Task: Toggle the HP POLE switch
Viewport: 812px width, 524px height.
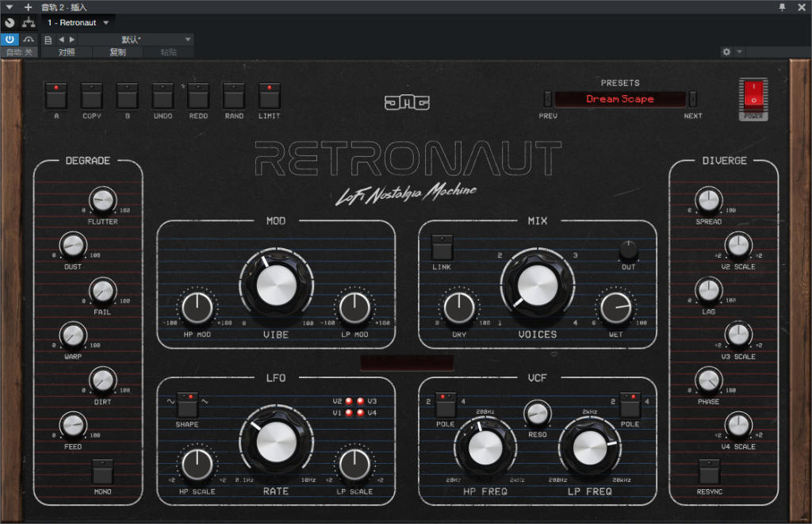Action: click(x=446, y=405)
